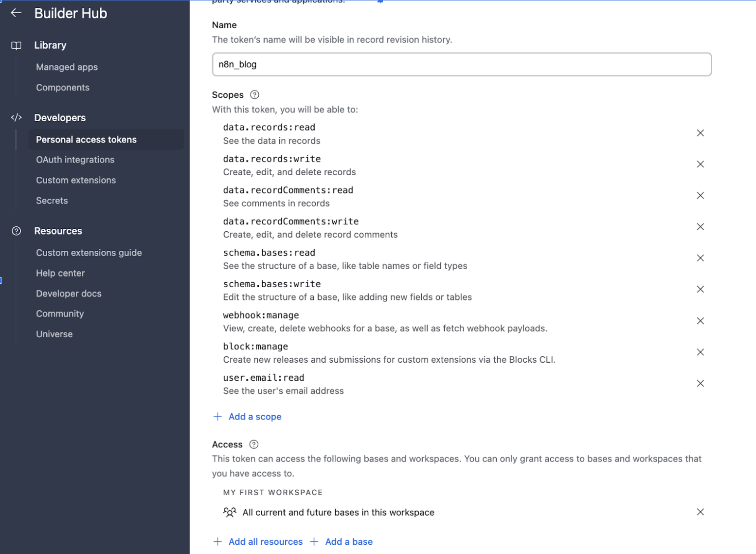Screen dimensions: 756x554
Task: Go to OAuth integrations page
Action: point(75,160)
